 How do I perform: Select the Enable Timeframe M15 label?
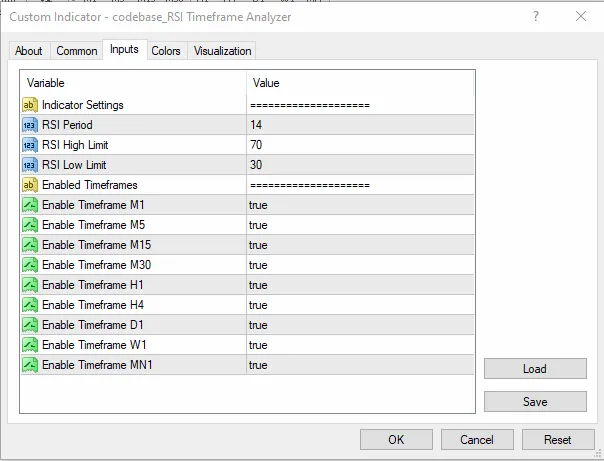[x=97, y=245]
